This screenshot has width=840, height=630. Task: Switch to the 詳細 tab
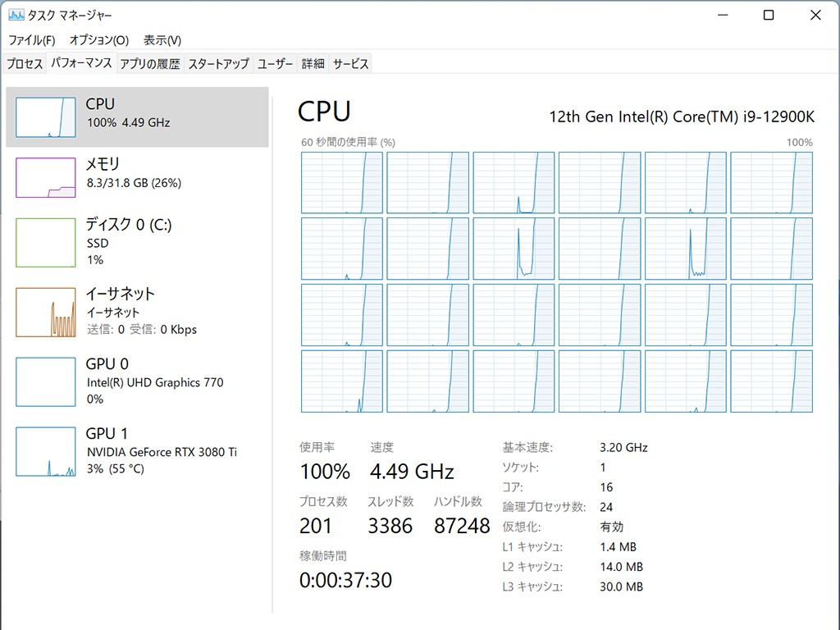click(x=313, y=64)
